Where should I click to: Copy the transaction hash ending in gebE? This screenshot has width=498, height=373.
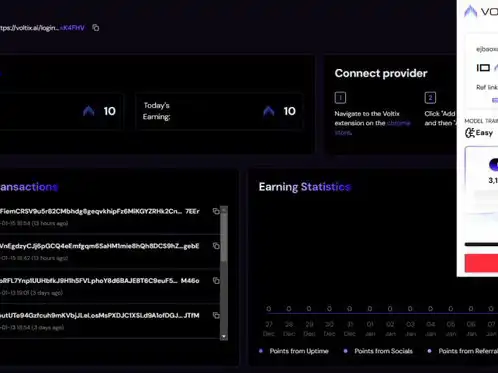pyautogui.click(x=216, y=246)
